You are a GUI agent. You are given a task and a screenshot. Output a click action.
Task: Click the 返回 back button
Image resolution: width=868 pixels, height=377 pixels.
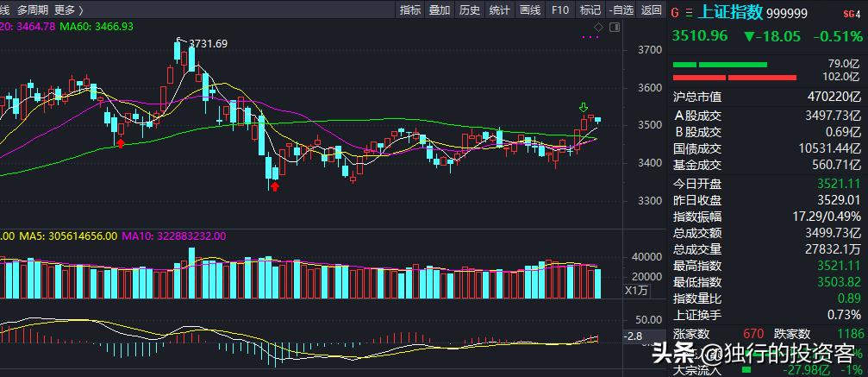(652, 10)
